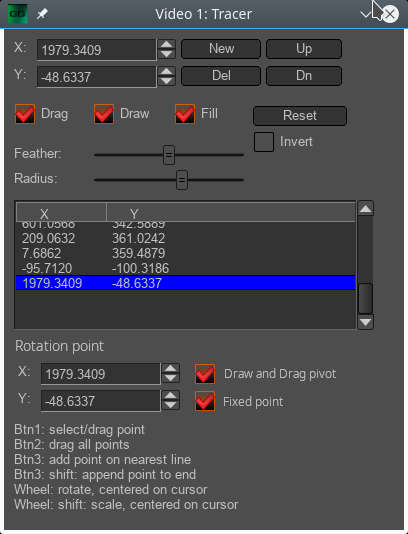Decrease the top X value with down arrow
The width and height of the screenshot is (408, 534).
pyautogui.click(x=167, y=54)
